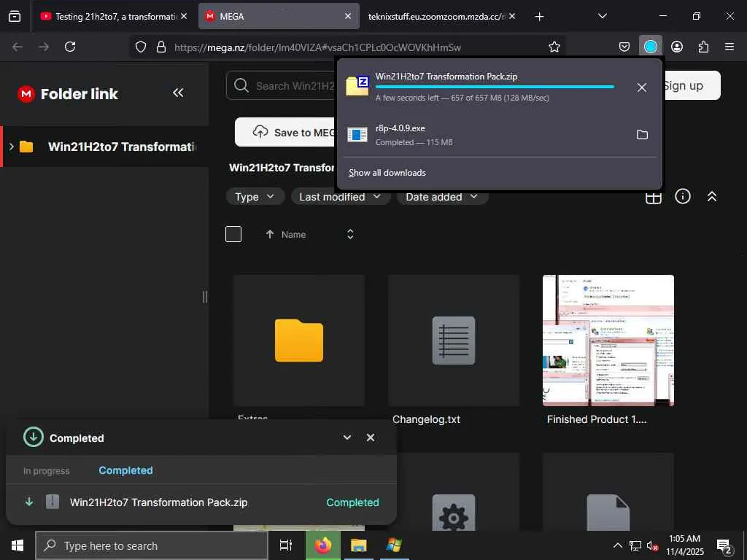Open the yellow Extras folder thumbnail
The width and height of the screenshot is (747, 560).
pos(298,341)
